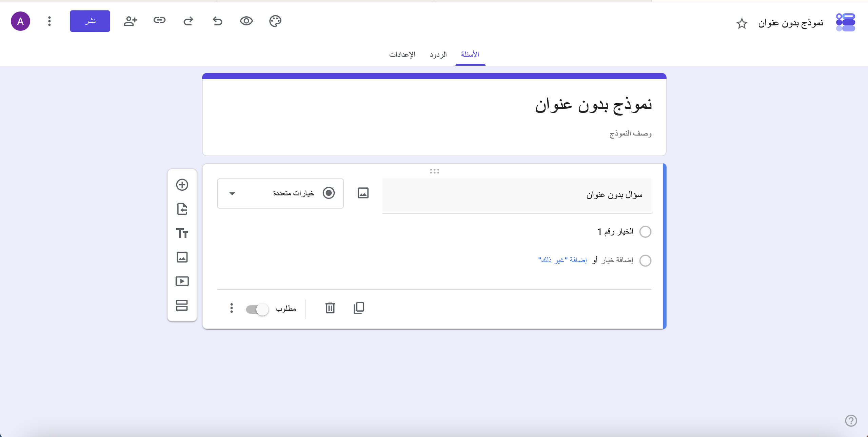Click the radio circle beside إضافة خيار
Viewport: 868px width, 437px height.
point(645,261)
